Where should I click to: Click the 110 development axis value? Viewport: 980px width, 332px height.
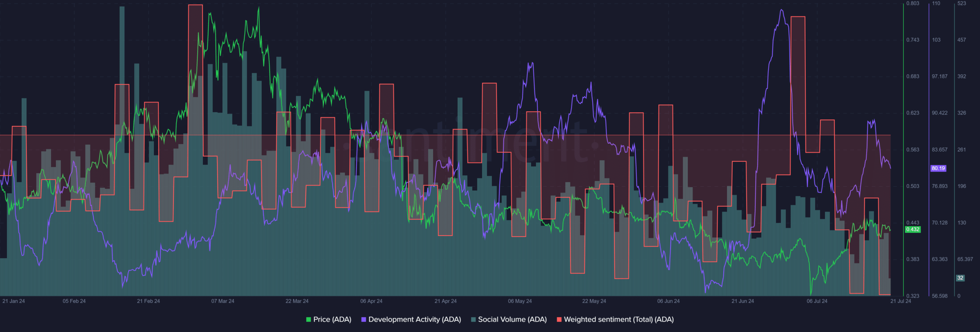click(x=936, y=3)
